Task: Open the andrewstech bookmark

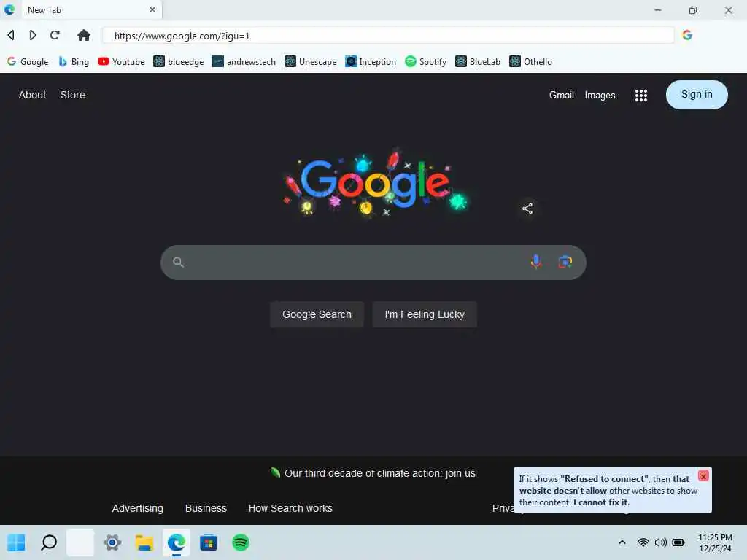Action: pos(244,61)
